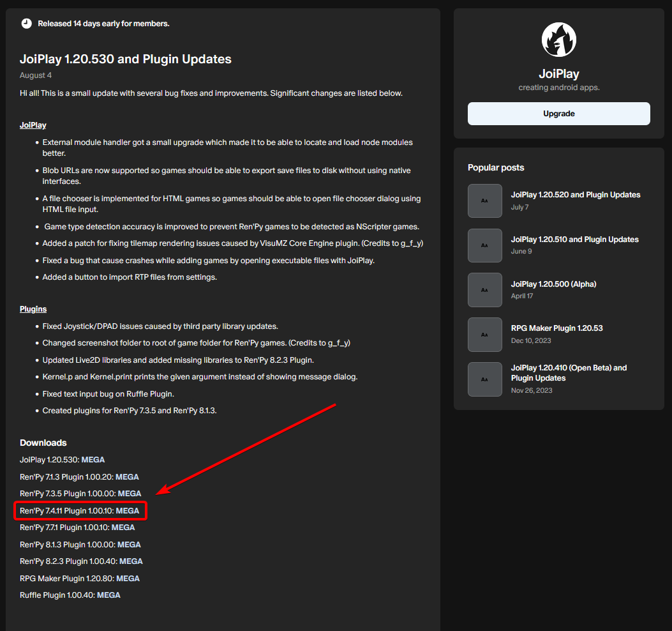Click the Upgrade button
672x631 pixels.
pos(559,114)
